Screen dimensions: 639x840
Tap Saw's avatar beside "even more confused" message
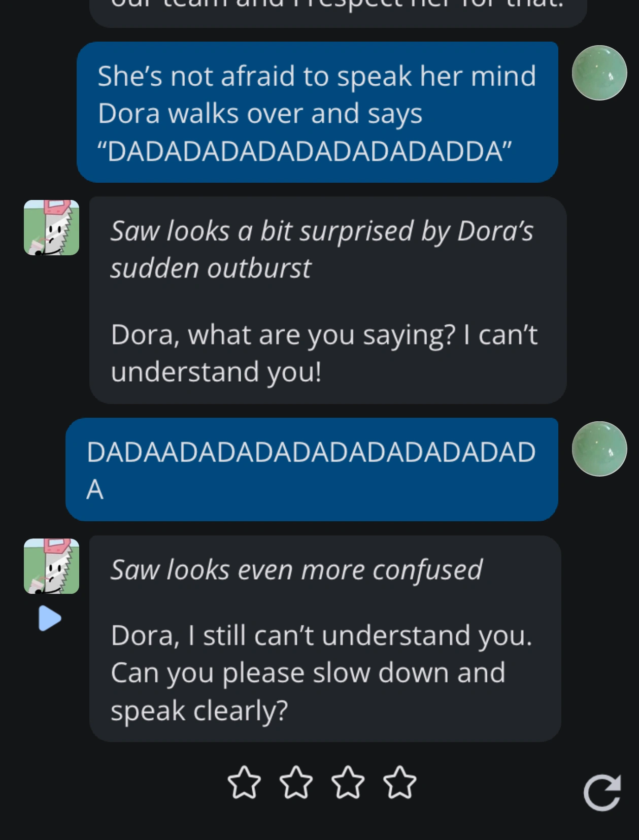tap(51, 566)
